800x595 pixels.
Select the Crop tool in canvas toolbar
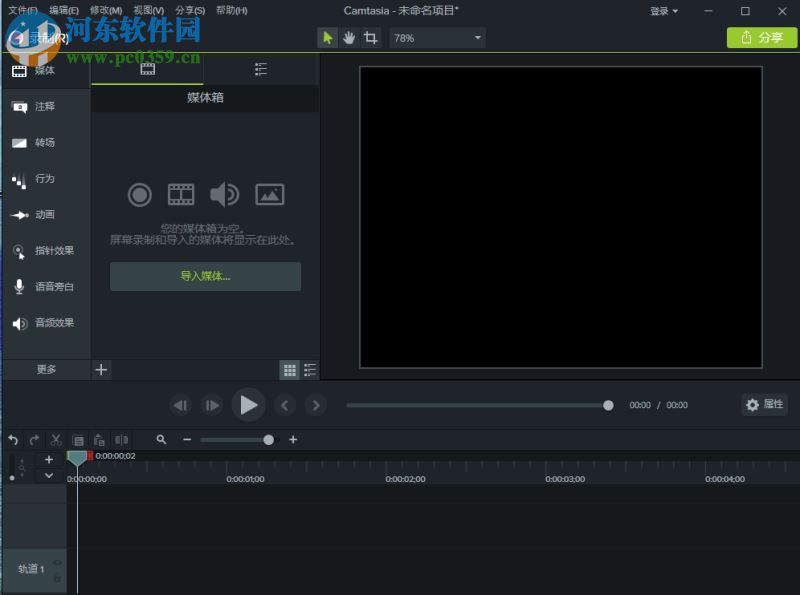click(371, 38)
